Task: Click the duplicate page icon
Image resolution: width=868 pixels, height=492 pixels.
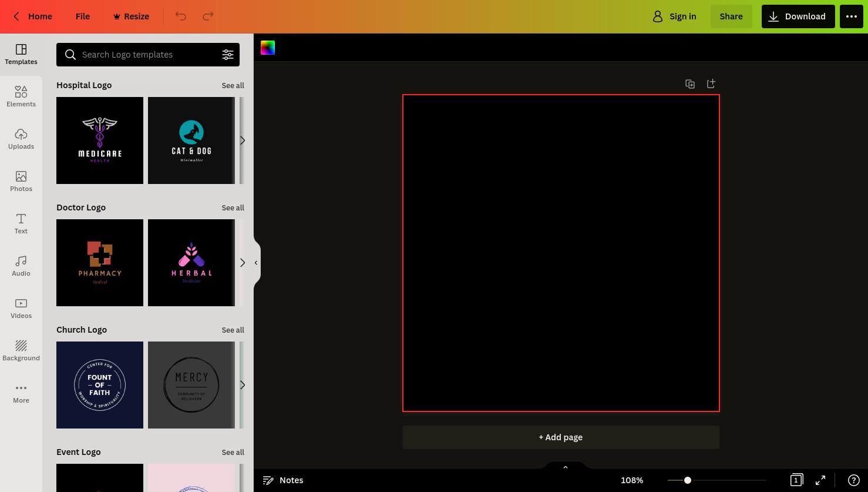Action: [x=690, y=84]
